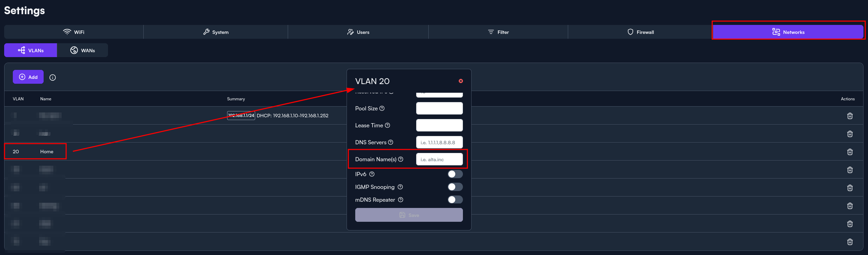
Task: Show help for Lease Time
Action: (x=387, y=125)
